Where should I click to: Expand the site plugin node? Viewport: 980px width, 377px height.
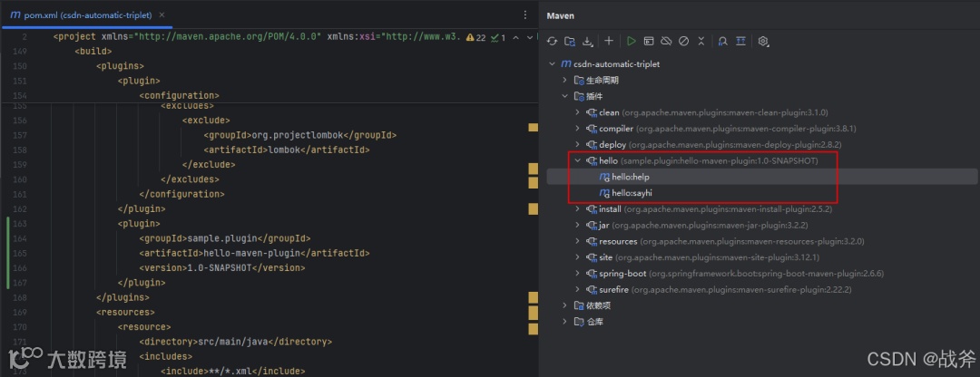tap(577, 257)
